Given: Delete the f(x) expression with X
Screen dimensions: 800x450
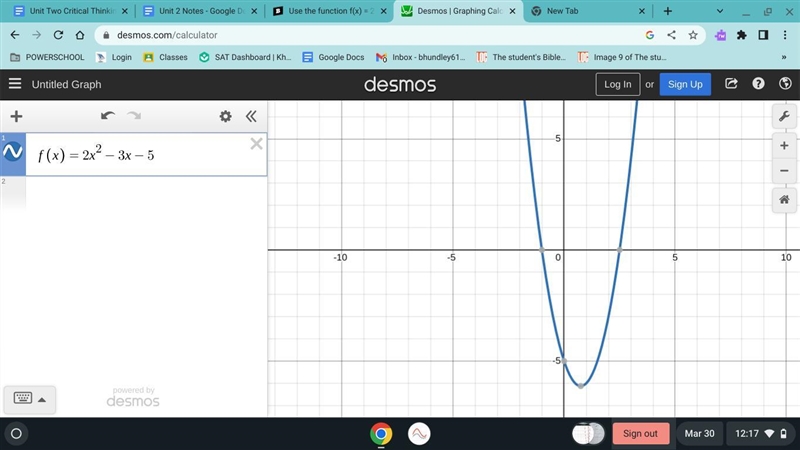Looking at the screenshot, I should pyautogui.click(x=256, y=144).
